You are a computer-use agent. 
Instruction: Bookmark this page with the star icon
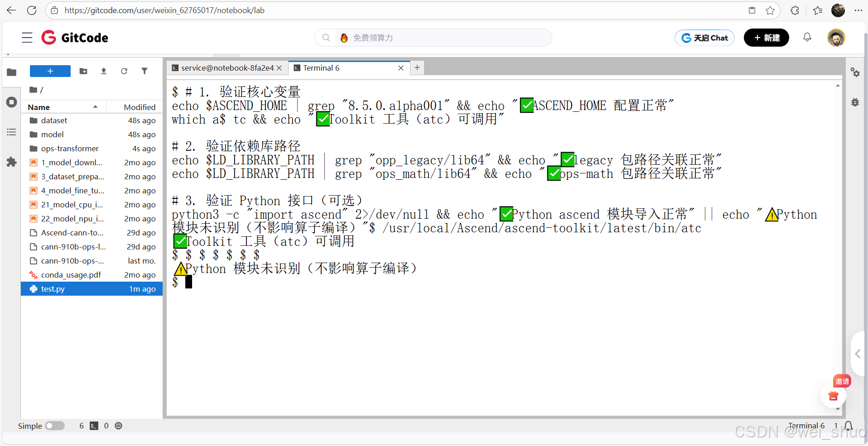(x=770, y=10)
